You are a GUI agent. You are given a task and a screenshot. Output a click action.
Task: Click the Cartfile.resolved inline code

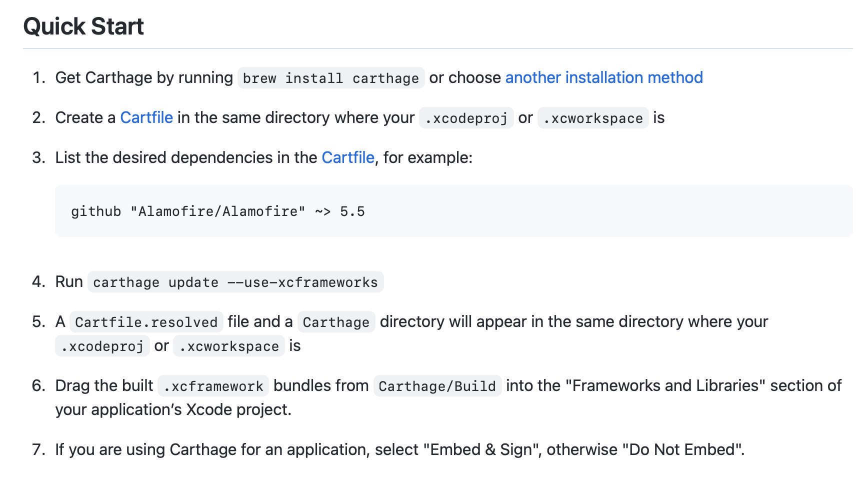tap(146, 322)
